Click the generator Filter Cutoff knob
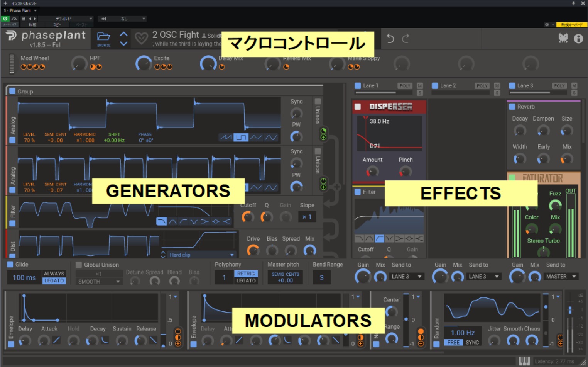This screenshot has height=367, width=588. point(248,217)
